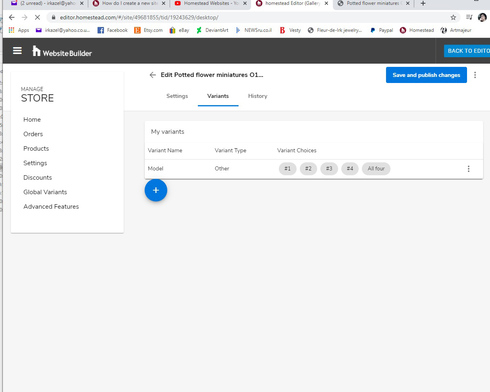The image size is (490, 392).
Task: Open Global Variants in sidebar
Action: click(x=45, y=192)
